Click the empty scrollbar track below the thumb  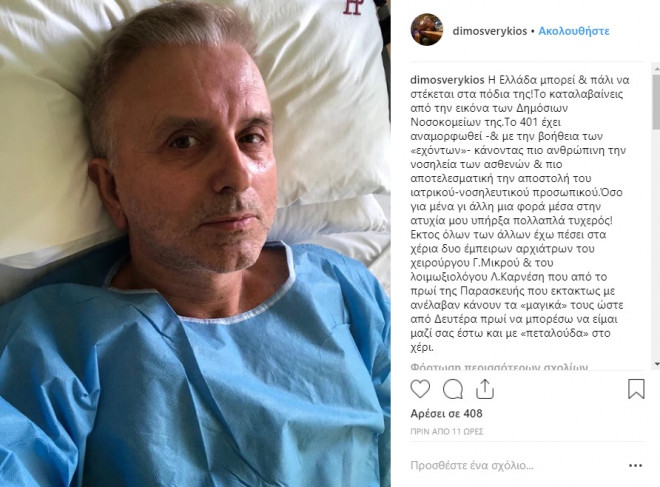(656, 244)
